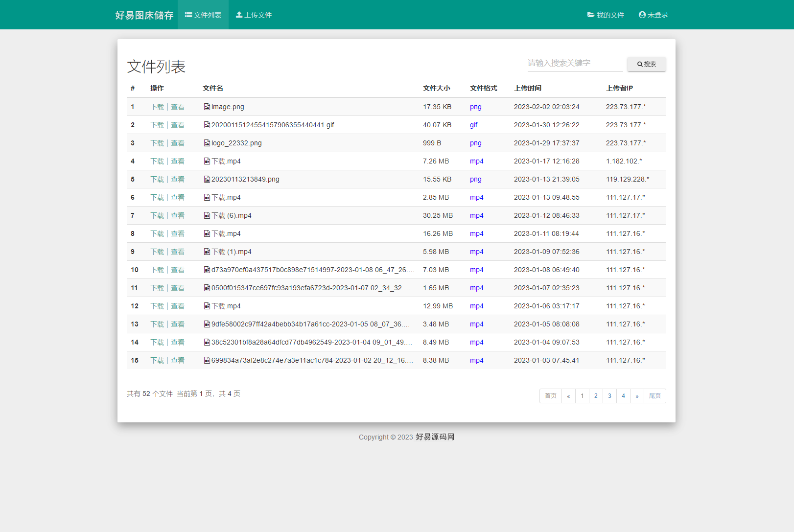The height and width of the screenshot is (532, 794).
Task: Click the 搜索 search button
Action: [647, 64]
